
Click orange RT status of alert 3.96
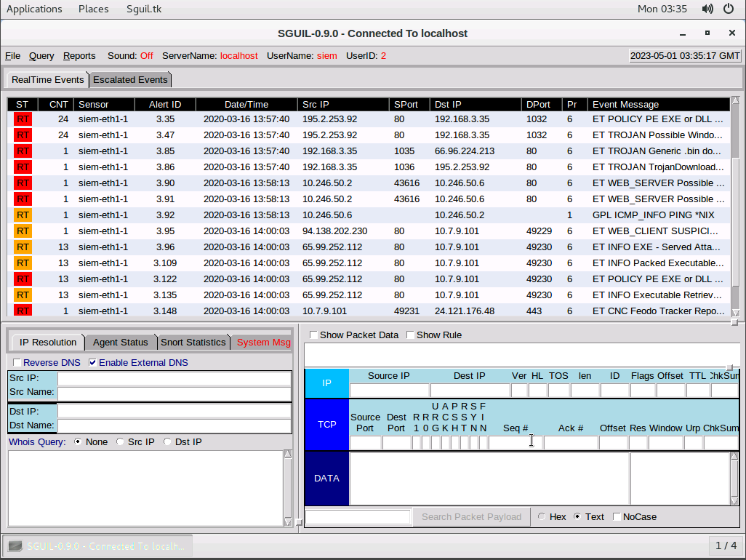coord(23,247)
